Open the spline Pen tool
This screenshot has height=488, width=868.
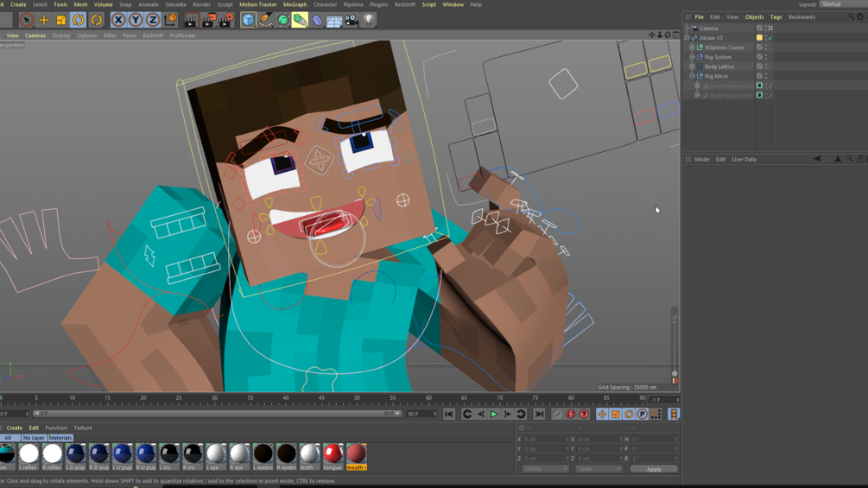coord(266,21)
